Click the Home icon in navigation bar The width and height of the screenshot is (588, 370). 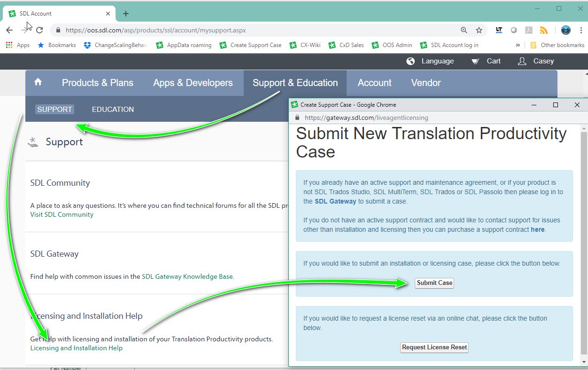pyautogui.click(x=38, y=82)
